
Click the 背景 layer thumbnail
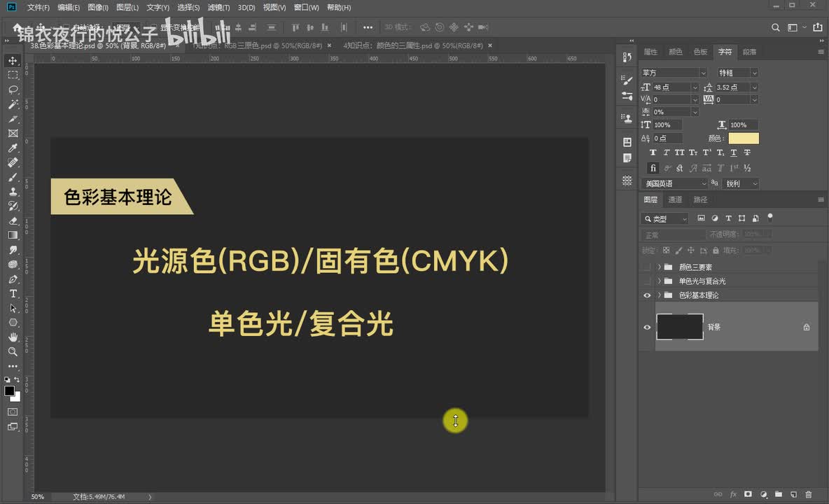679,326
